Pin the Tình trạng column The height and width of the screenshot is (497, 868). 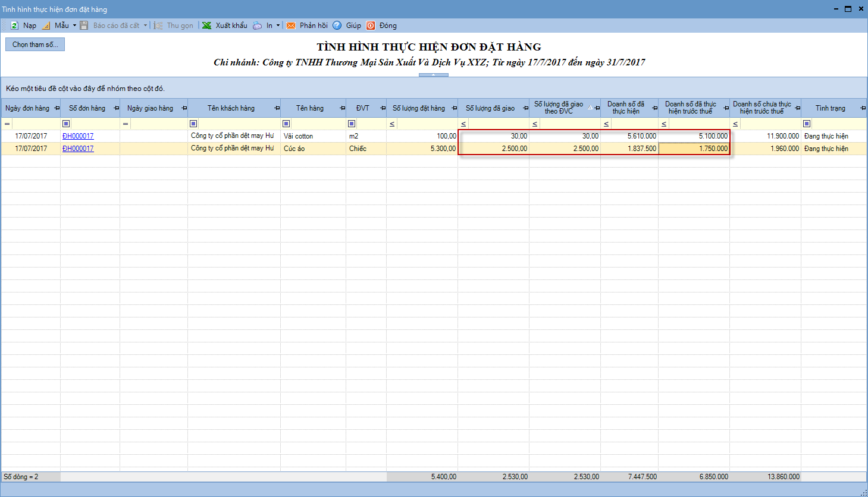pyautogui.click(x=863, y=108)
